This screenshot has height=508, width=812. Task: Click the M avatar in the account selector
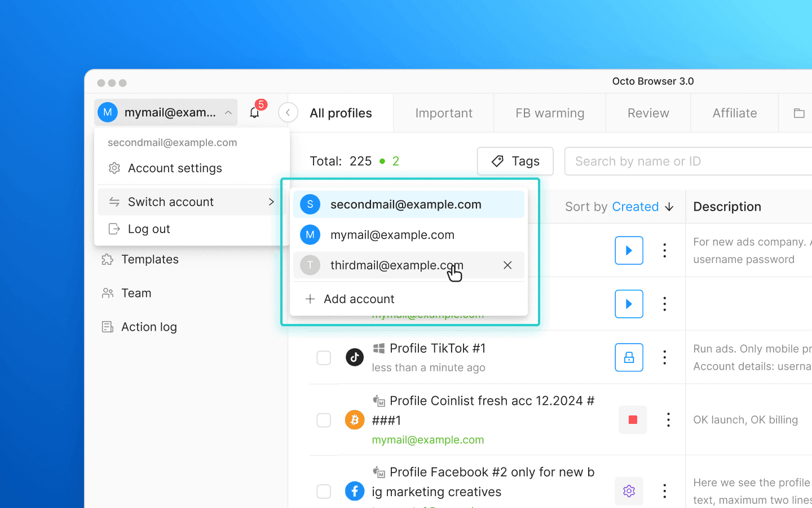pyautogui.click(x=108, y=112)
